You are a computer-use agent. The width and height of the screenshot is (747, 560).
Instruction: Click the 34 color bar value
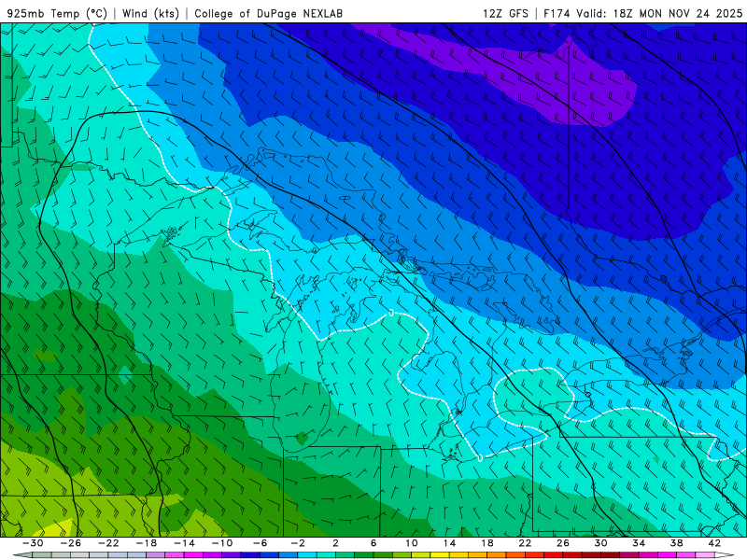pyautogui.click(x=639, y=543)
